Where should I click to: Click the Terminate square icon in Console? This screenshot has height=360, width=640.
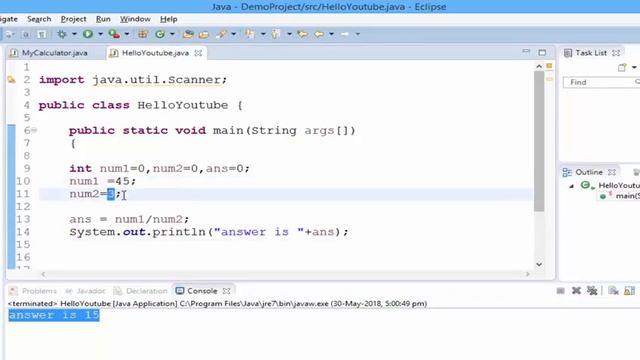coord(560,291)
